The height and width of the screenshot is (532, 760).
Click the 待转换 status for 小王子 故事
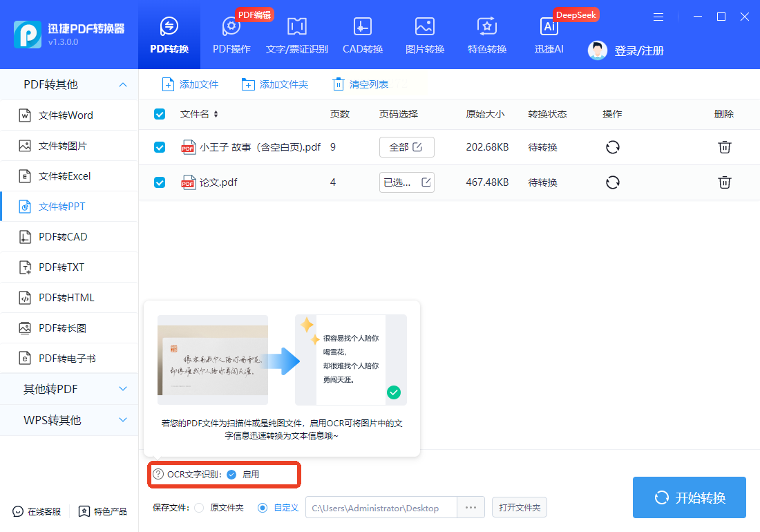click(543, 147)
